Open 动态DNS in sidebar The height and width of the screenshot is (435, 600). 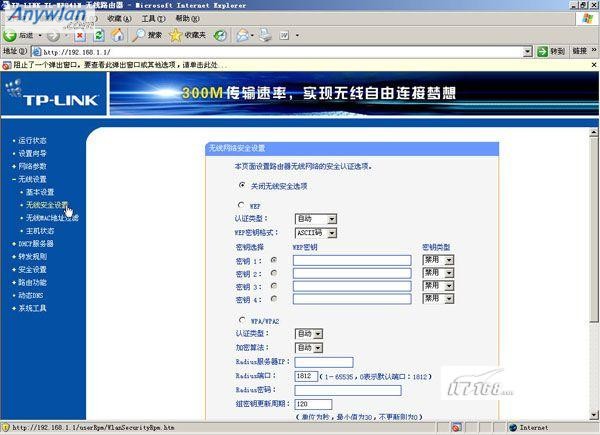(31, 295)
